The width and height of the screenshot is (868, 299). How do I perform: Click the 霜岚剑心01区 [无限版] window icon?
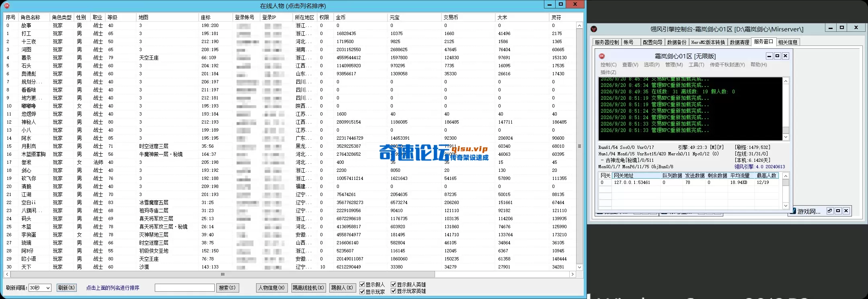(x=602, y=56)
